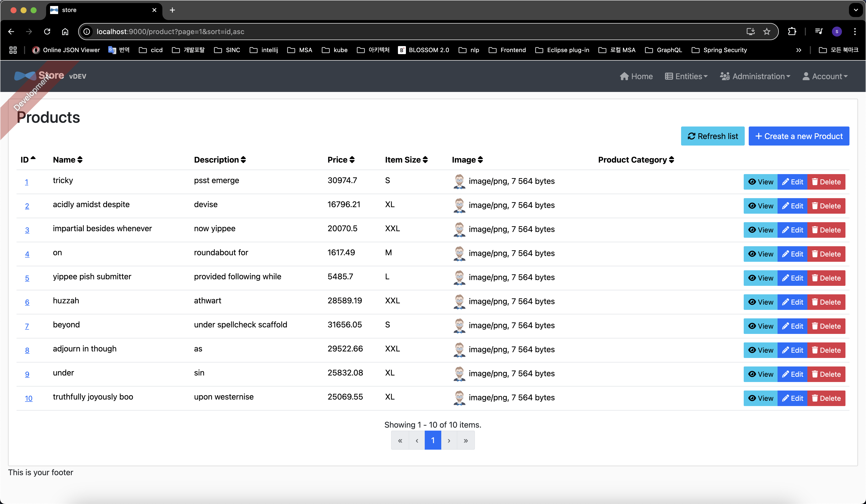The width and height of the screenshot is (866, 504).
Task: Bookmark this page with the star icon
Action: click(x=767, y=32)
